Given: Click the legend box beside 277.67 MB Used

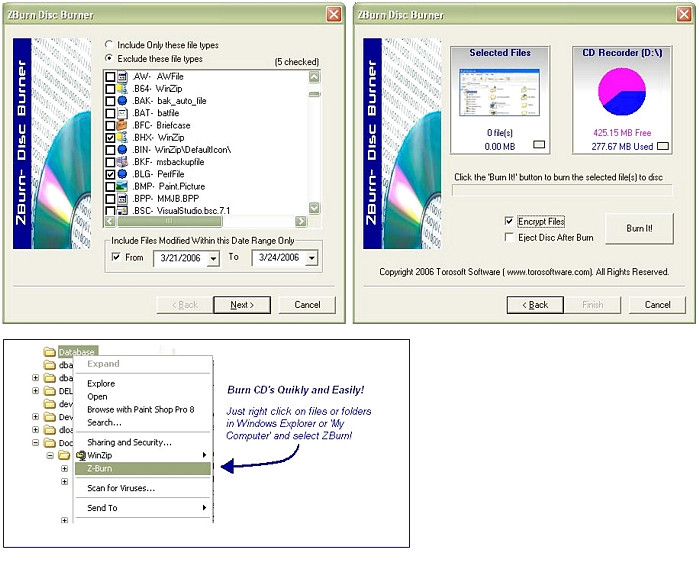Looking at the screenshot, I should (663, 146).
